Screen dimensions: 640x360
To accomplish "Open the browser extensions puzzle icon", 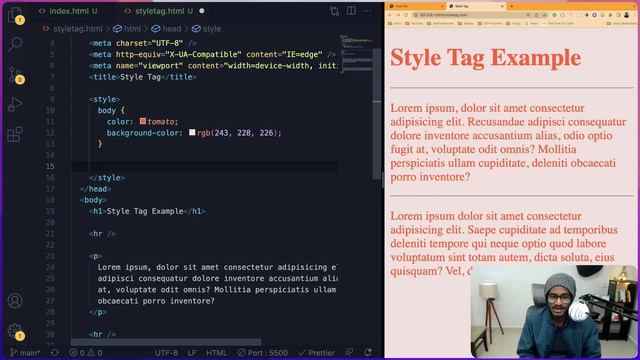I will (610, 15).
